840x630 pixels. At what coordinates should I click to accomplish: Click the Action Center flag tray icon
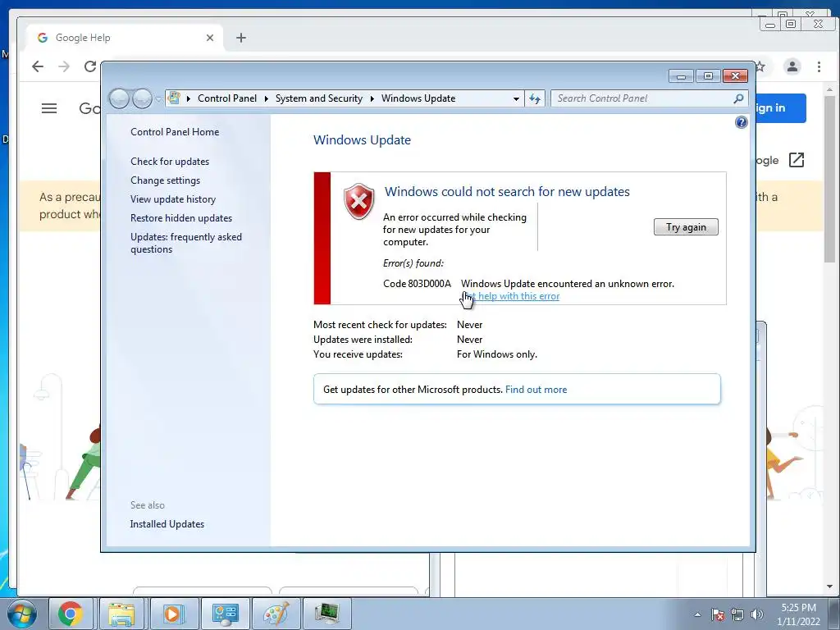pos(718,614)
